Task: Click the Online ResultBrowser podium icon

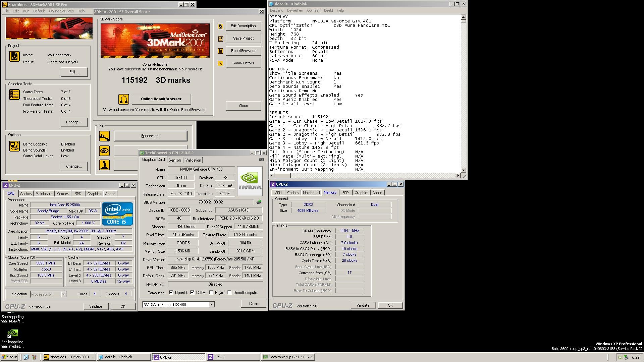Action: [x=123, y=99]
